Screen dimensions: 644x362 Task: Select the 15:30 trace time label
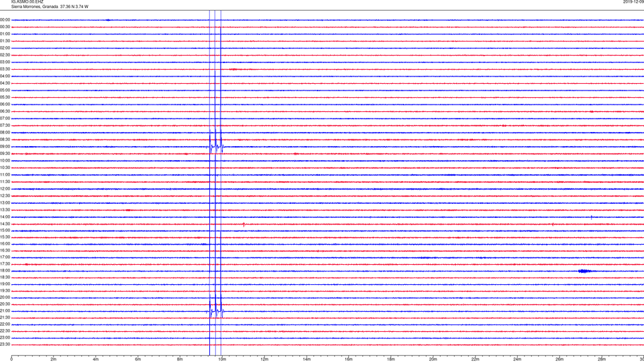point(5,237)
